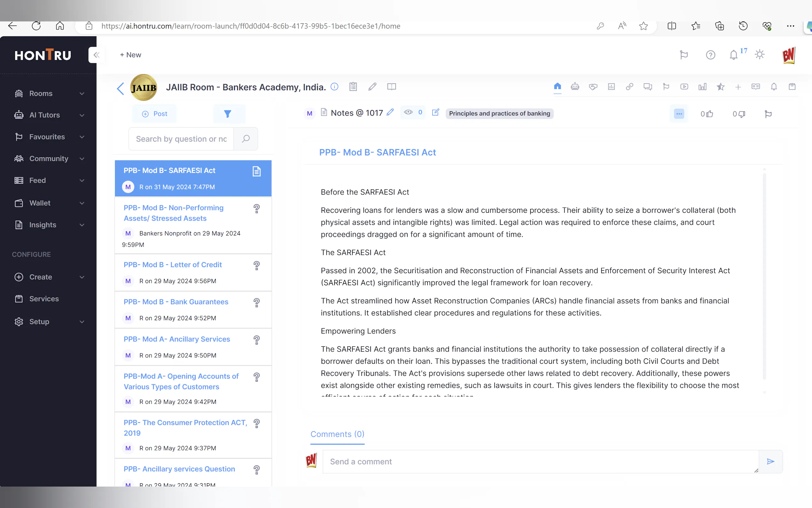812x508 pixels.
Task: Click the video play icon in room toolbar
Action: [684, 87]
